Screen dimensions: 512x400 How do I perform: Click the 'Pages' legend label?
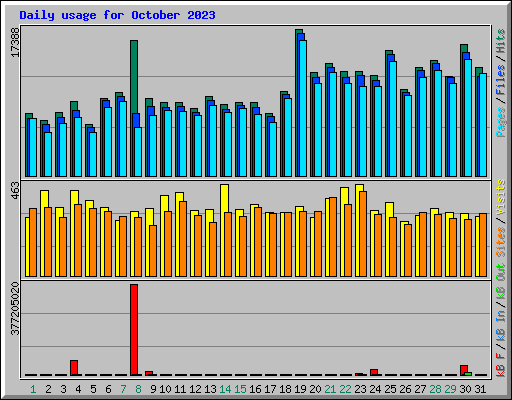coord(501,122)
